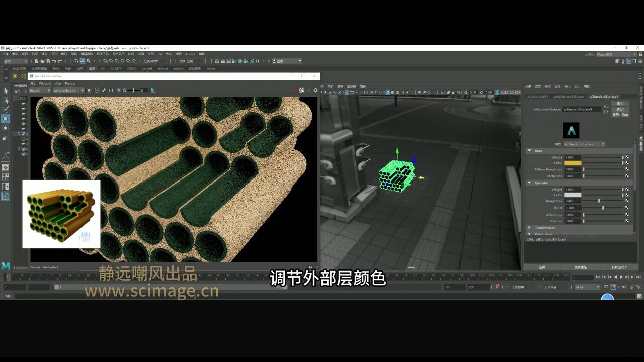The height and width of the screenshot is (362, 644).
Task: Click the aiStandardSurface name field
Action: (x=582, y=109)
